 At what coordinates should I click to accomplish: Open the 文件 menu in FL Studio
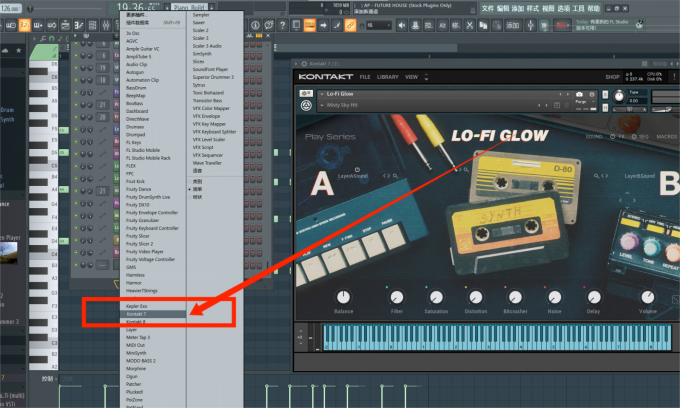(x=488, y=8)
